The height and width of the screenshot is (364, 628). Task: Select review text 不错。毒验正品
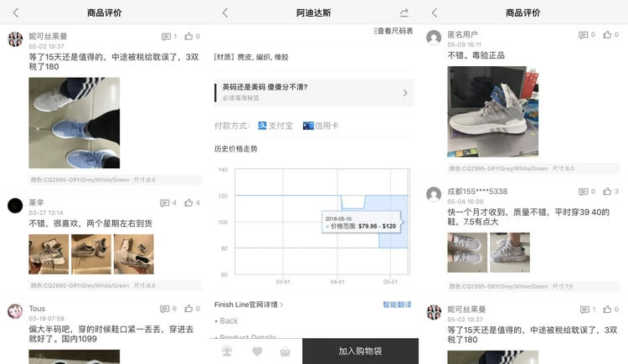(x=476, y=56)
